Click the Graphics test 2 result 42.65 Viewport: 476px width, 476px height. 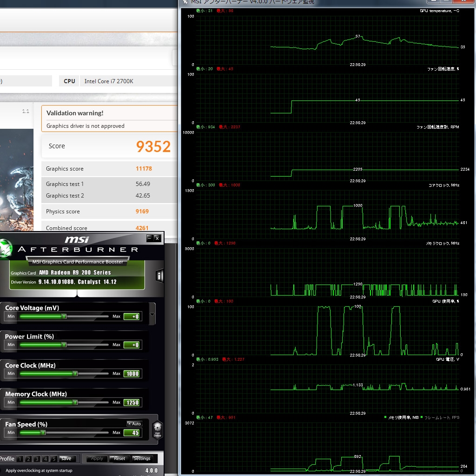pyautogui.click(x=143, y=196)
